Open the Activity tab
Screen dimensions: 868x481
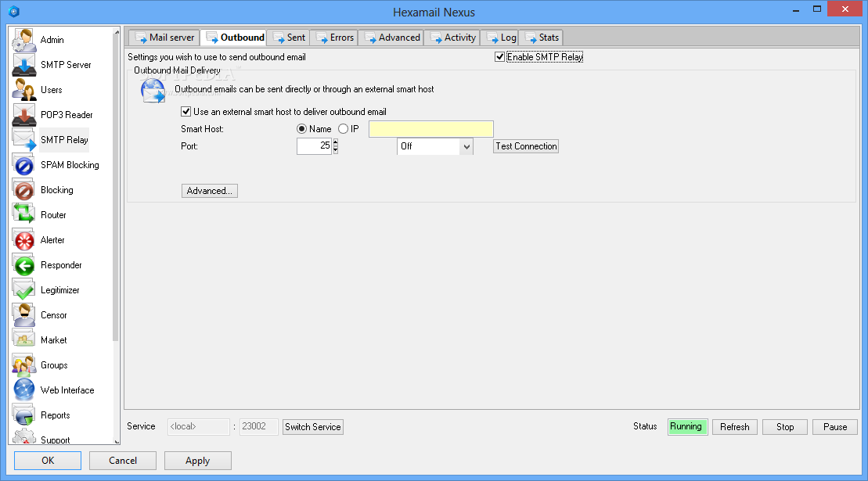[x=453, y=38]
